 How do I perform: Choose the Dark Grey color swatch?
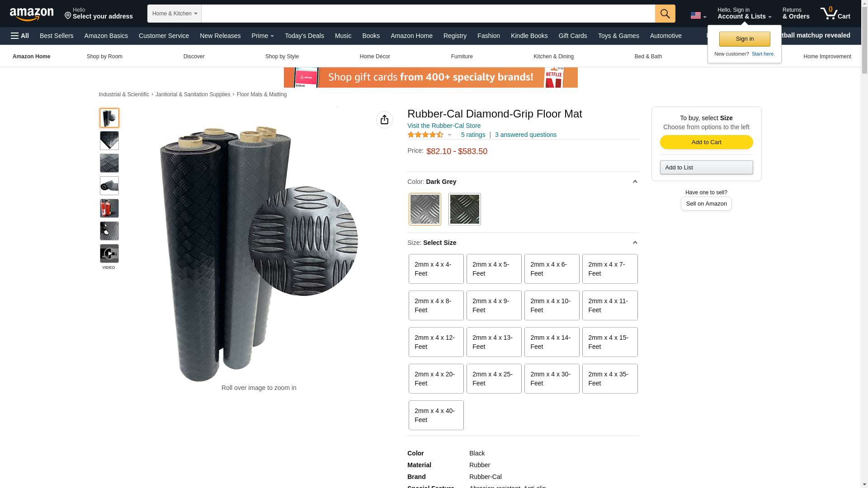tap(425, 209)
